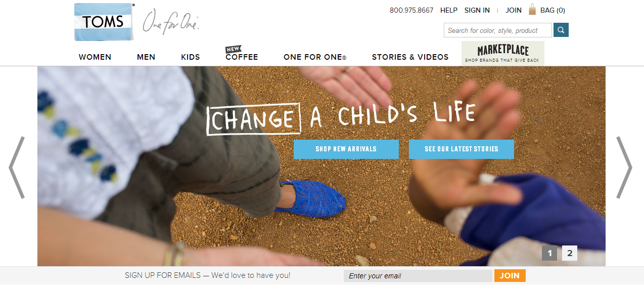Focus the Enter your email field
Image resolution: width=644 pixels, height=288 pixels.
tap(418, 276)
